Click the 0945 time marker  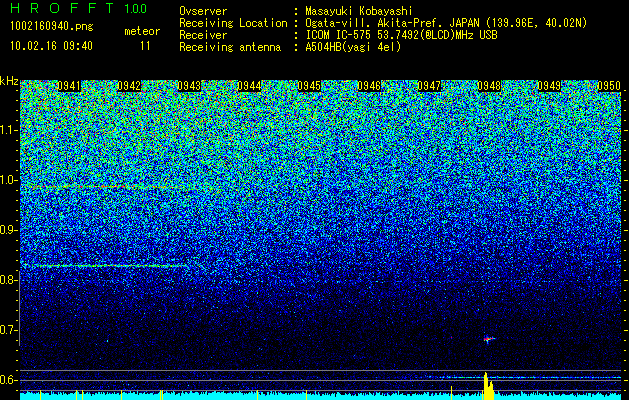(x=309, y=86)
